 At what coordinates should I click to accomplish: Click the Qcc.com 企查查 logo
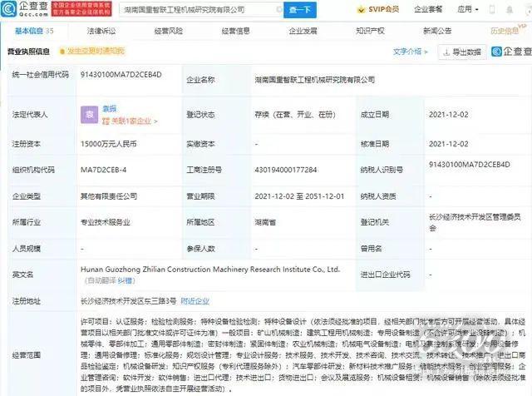tap(27, 10)
